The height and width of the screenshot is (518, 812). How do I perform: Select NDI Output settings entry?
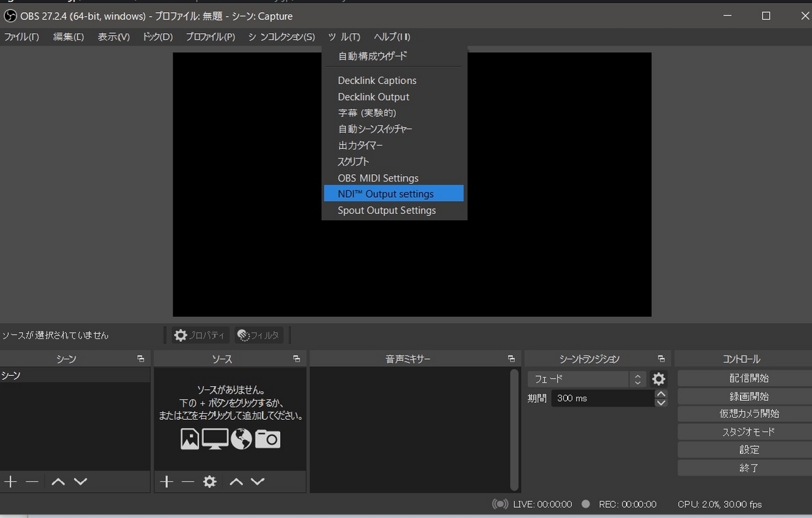tap(394, 194)
